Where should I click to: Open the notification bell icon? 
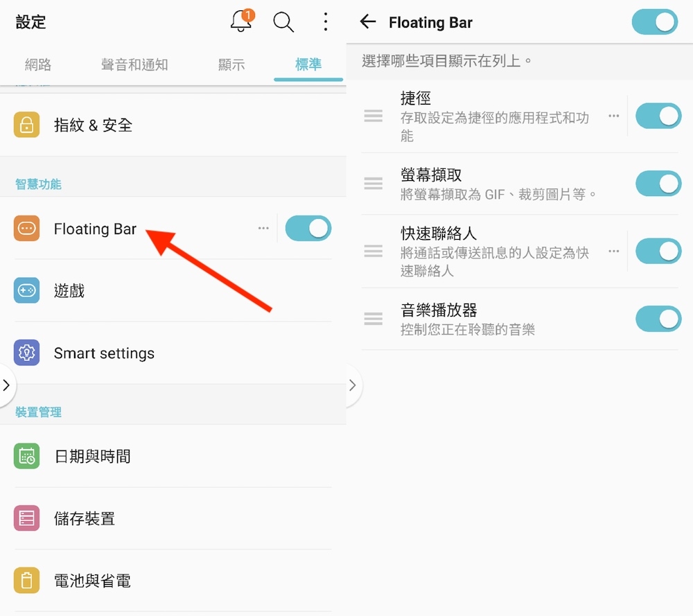pyautogui.click(x=241, y=21)
